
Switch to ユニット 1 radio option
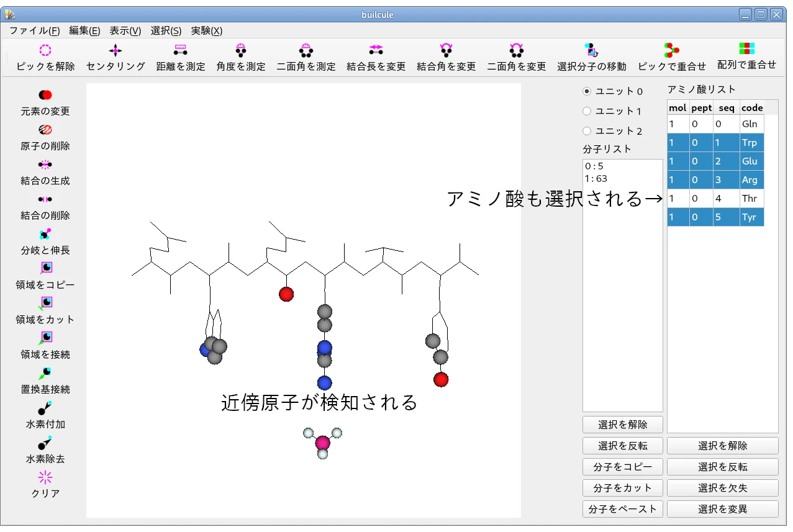[x=587, y=111]
